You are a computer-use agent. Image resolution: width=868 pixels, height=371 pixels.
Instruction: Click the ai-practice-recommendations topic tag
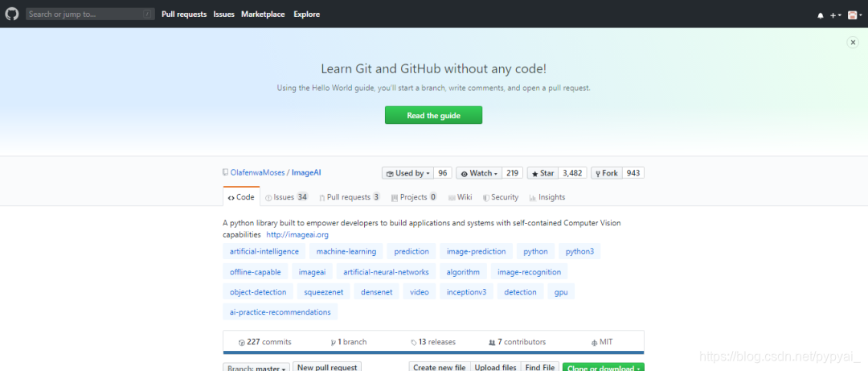coord(280,311)
